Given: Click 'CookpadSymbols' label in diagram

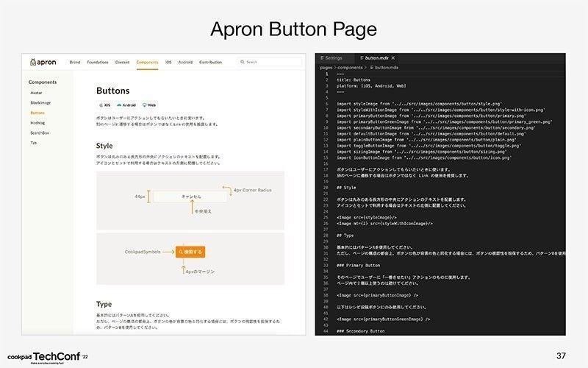Looking at the screenshot, I should [143, 252].
